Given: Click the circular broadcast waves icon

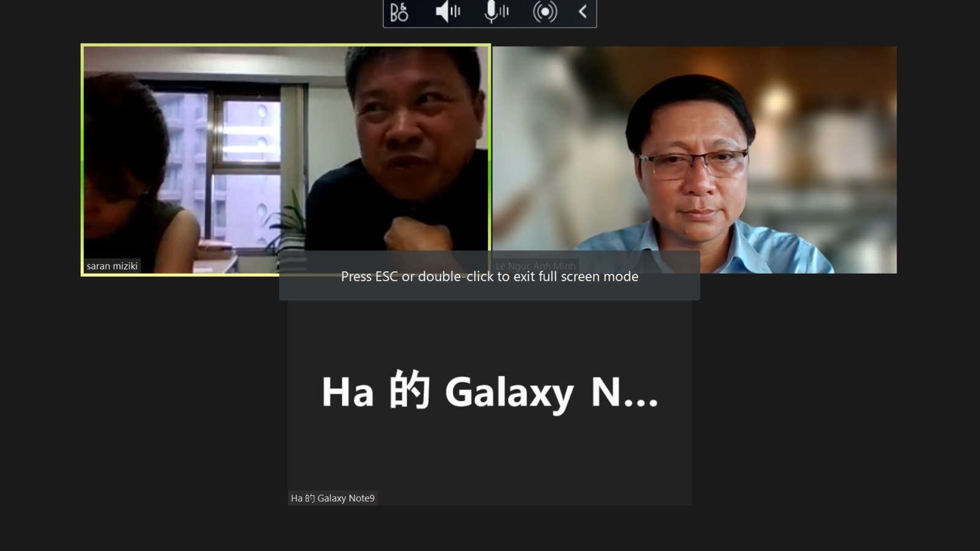Looking at the screenshot, I should click(545, 12).
